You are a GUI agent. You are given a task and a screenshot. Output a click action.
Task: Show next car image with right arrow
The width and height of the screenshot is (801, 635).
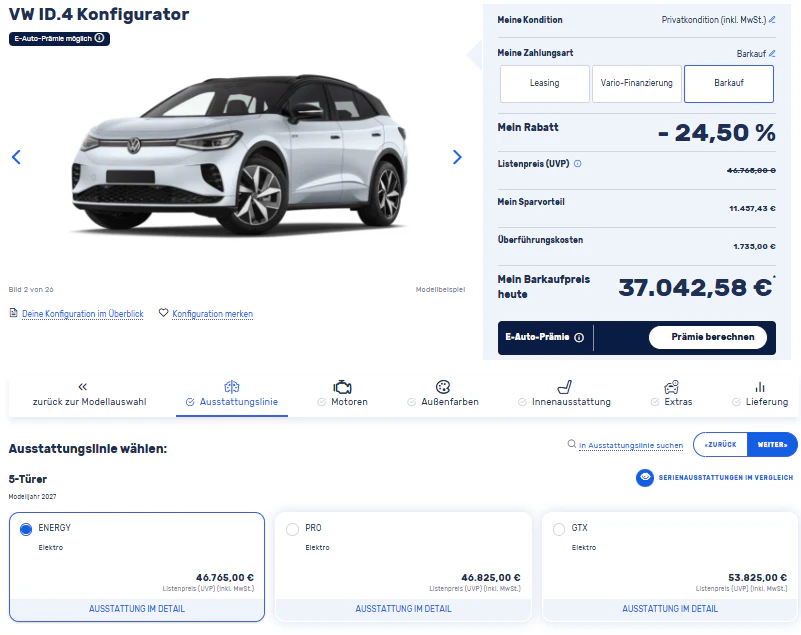457,157
